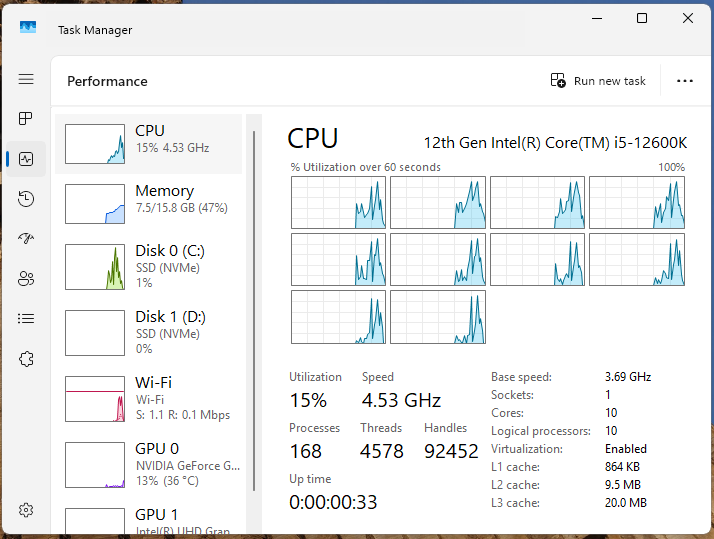Select Disk 0 (C:) entry

(x=148, y=267)
